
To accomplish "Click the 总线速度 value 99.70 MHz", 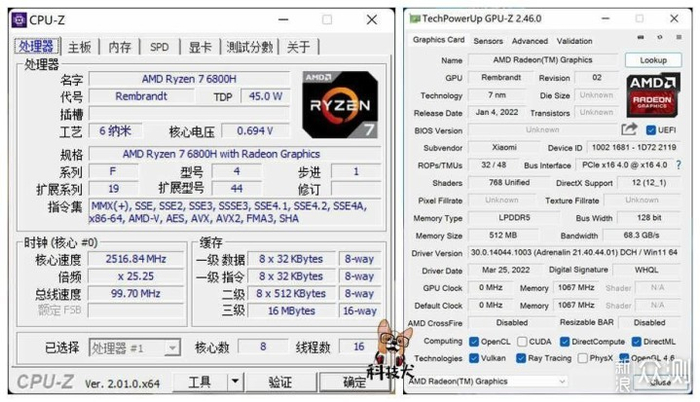I will point(136,293).
